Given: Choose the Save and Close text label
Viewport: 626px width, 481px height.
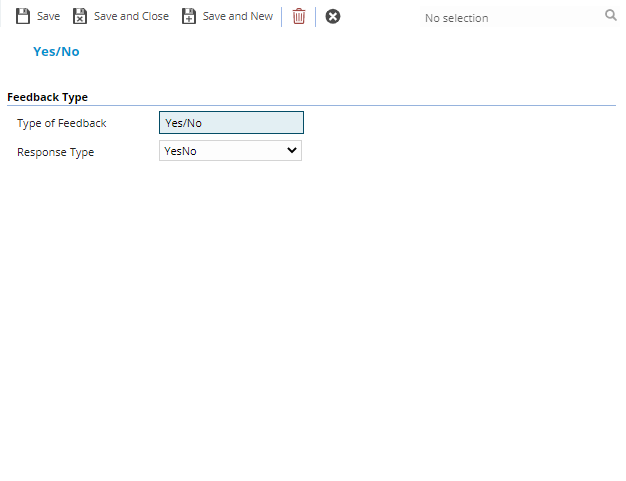Looking at the screenshot, I should 131,17.
